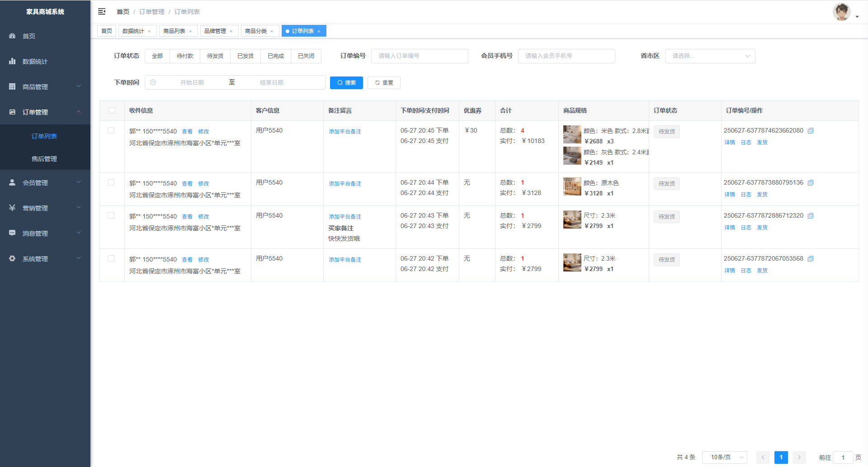Toggle the select-all checkbox in table header
This screenshot has width=868, height=467.
point(112,110)
